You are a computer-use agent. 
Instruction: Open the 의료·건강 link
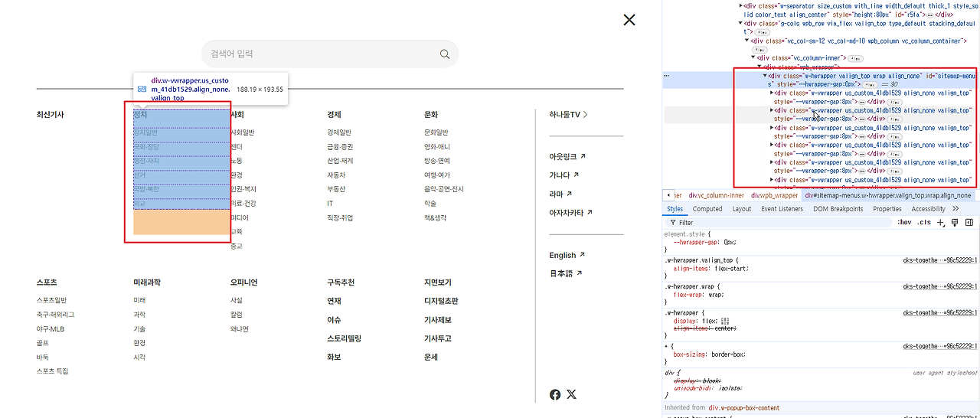coord(243,203)
